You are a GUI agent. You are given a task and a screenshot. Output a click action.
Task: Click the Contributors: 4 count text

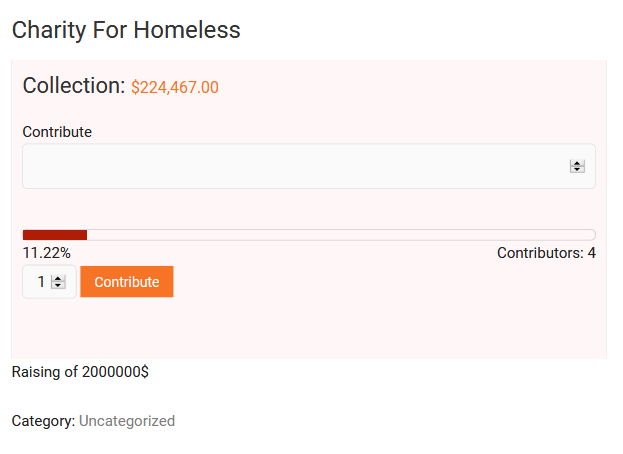tap(546, 253)
